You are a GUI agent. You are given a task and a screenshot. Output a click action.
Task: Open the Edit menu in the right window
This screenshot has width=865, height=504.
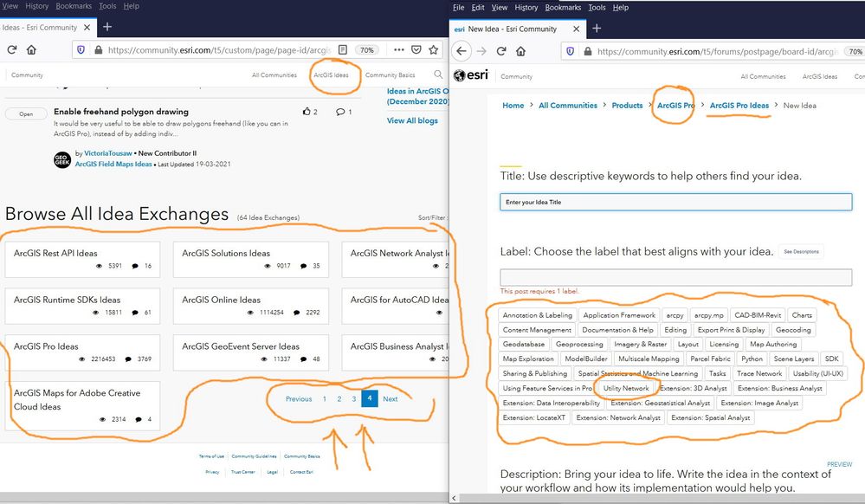point(478,7)
